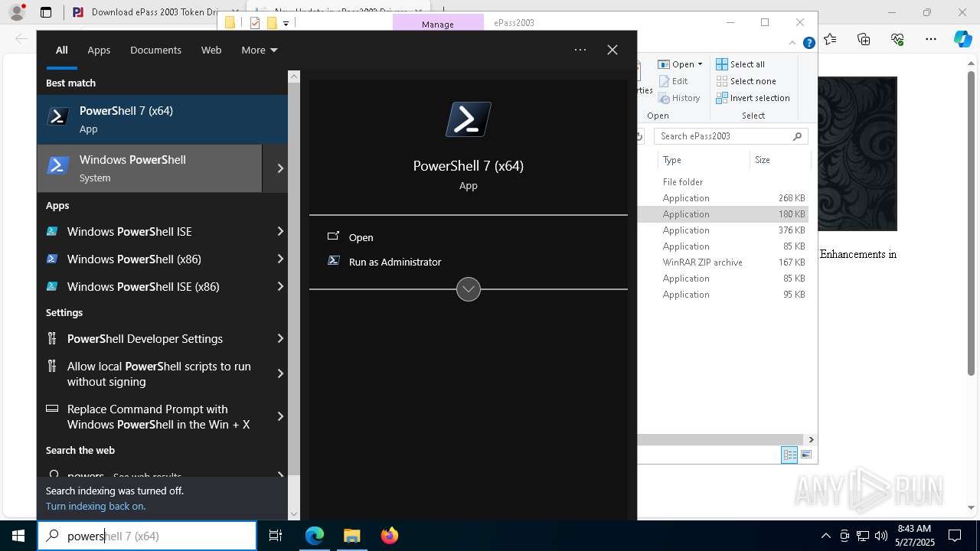
Task: Open volume control in system tray
Action: [x=880, y=536]
